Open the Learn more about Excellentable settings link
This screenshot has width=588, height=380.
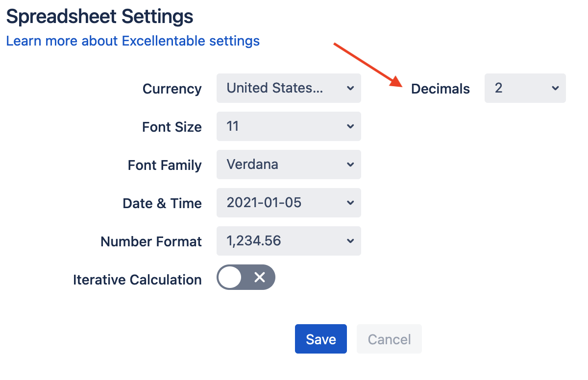pos(133,41)
